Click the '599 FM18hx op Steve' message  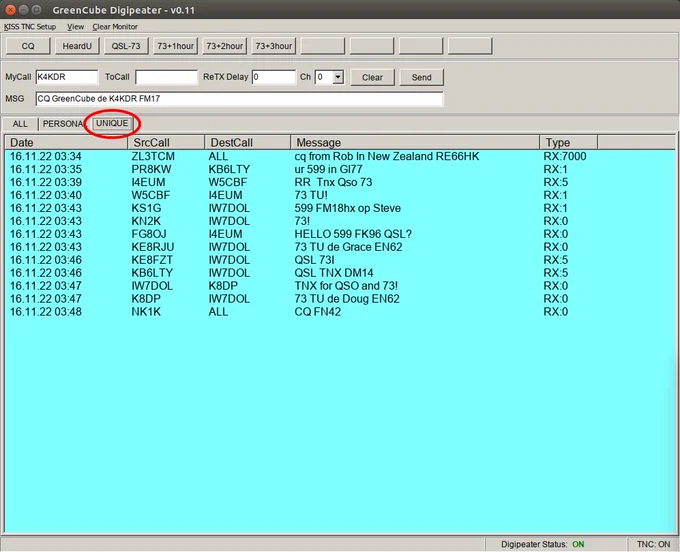pyautogui.click(x=347, y=208)
